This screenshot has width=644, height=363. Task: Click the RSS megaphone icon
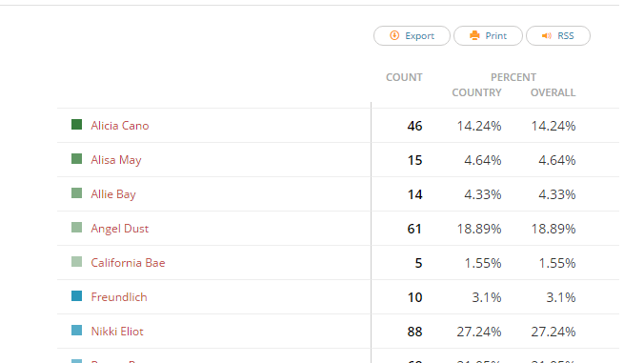(547, 35)
